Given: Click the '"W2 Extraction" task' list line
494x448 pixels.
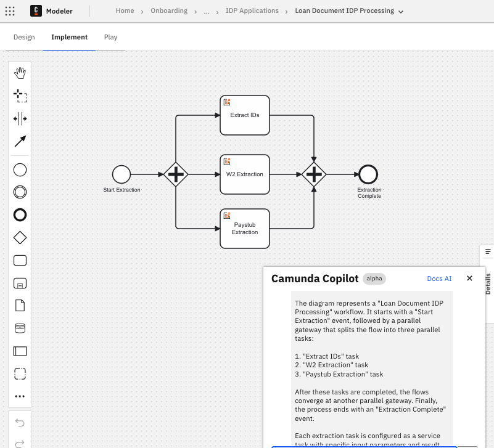Looking at the screenshot, I should [x=331, y=365].
